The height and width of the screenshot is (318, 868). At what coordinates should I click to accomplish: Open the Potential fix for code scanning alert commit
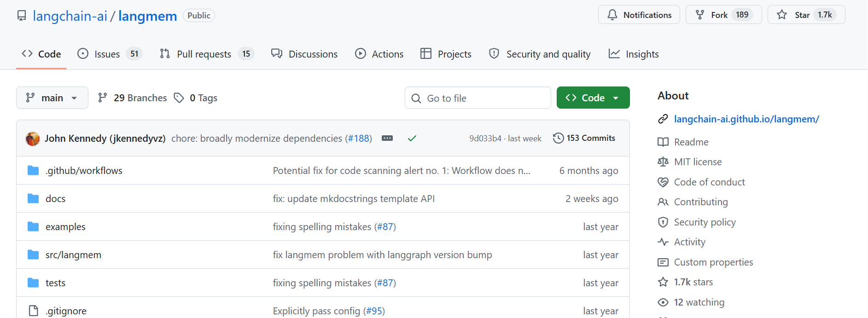pyautogui.click(x=402, y=171)
